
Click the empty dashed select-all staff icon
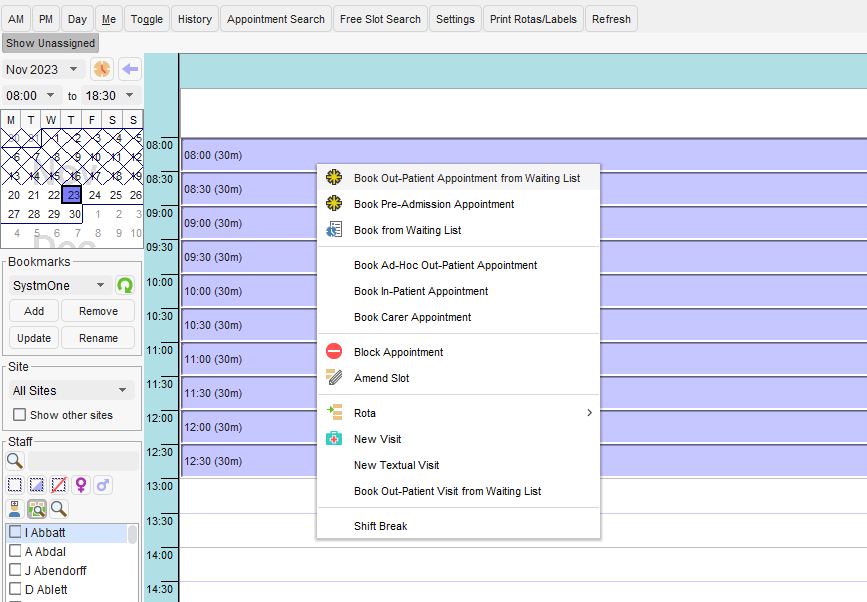click(x=14, y=485)
